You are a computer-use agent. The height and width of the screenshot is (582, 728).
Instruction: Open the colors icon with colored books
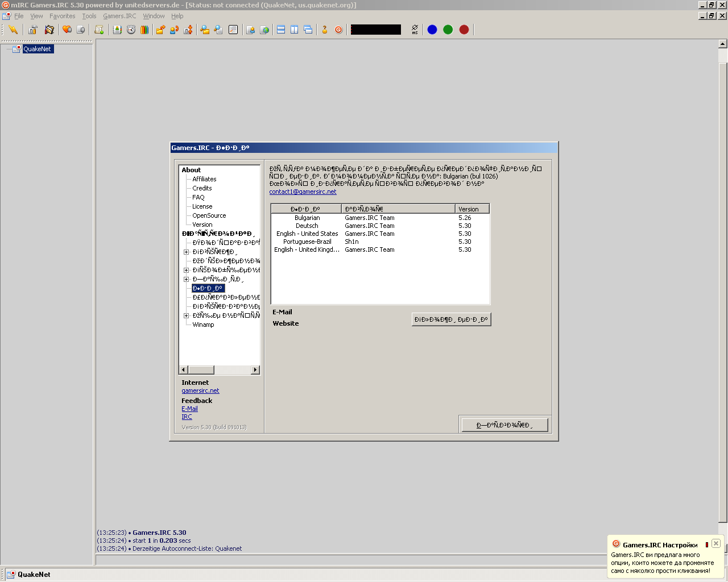tap(144, 30)
